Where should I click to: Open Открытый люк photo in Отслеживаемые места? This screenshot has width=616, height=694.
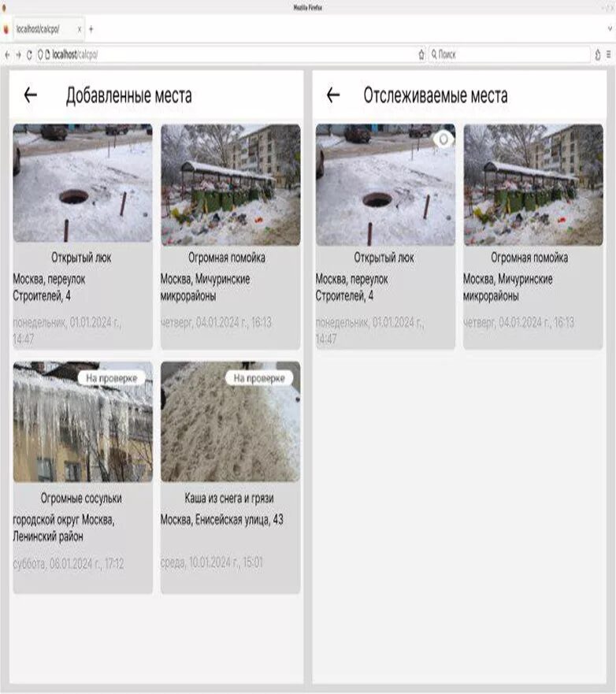click(x=385, y=185)
